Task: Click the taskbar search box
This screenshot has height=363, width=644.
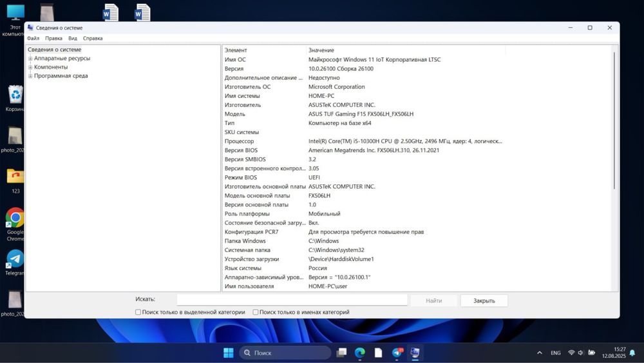Action: 285,353
